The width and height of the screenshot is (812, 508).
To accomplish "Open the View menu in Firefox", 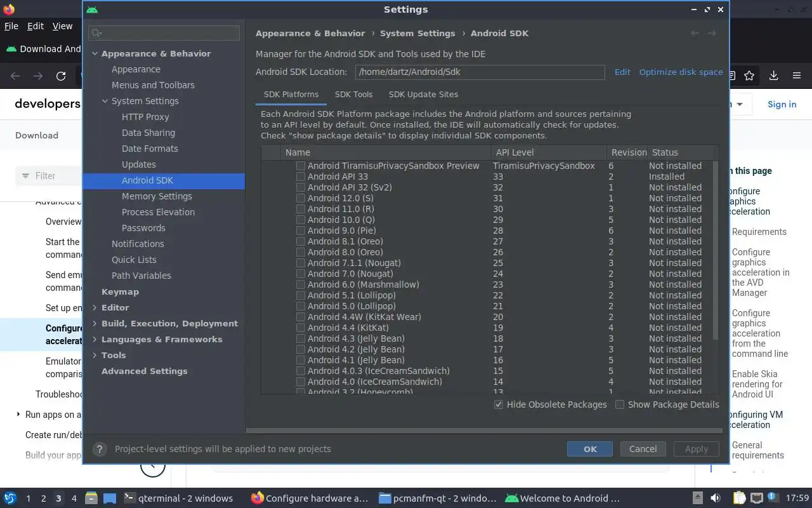I will click(x=62, y=26).
